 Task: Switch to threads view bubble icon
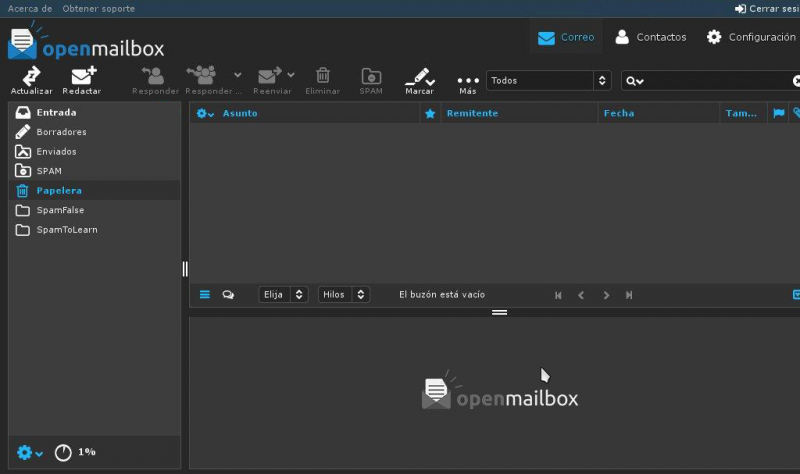(x=228, y=294)
